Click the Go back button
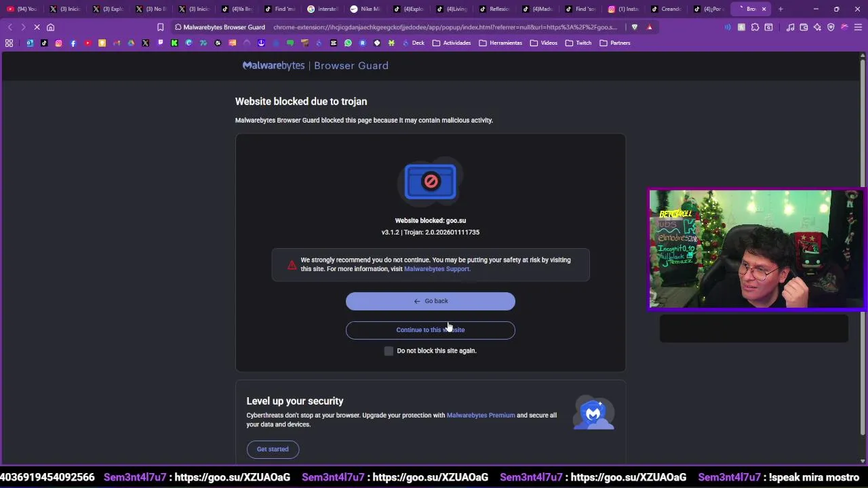The image size is (868, 488). (x=430, y=301)
